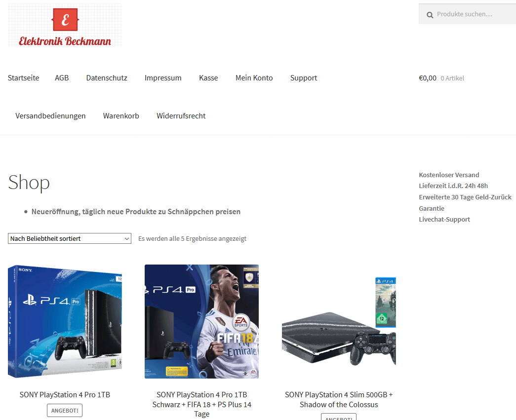Open Mein Konto

[254, 78]
